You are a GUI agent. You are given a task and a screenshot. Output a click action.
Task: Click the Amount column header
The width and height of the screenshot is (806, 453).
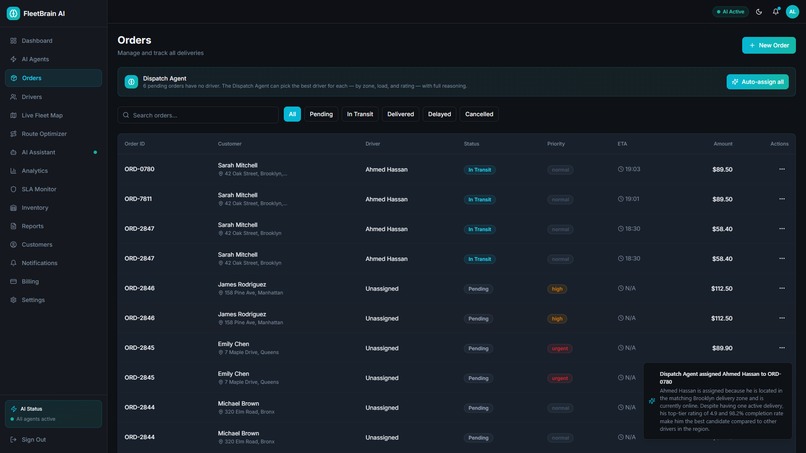[x=723, y=144]
